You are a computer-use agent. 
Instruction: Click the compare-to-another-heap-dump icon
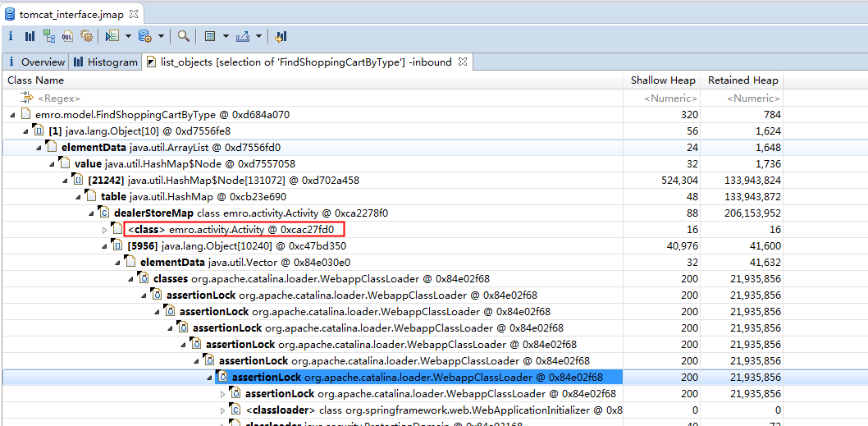tap(281, 36)
